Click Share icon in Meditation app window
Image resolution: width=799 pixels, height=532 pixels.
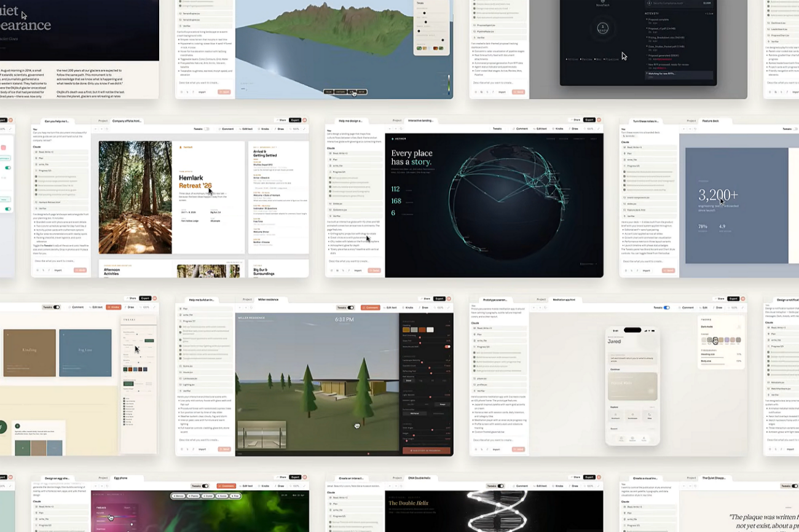[718, 299]
